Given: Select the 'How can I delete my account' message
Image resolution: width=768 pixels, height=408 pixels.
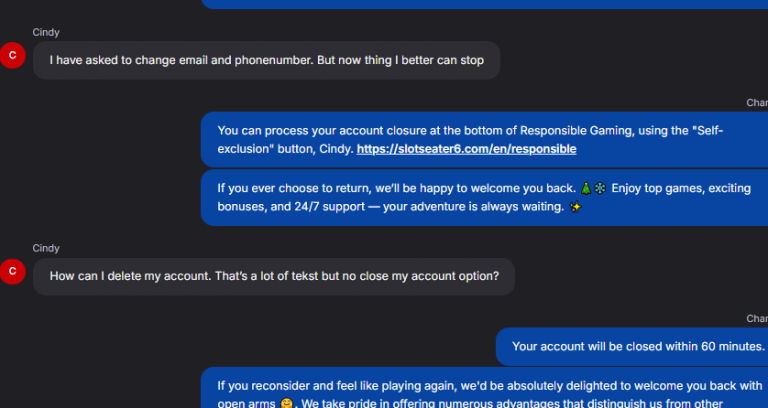Looking at the screenshot, I should pyautogui.click(x=273, y=276).
